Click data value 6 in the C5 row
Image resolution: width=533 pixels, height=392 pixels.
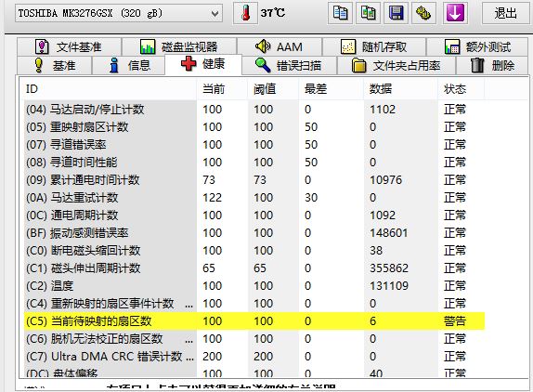point(373,321)
